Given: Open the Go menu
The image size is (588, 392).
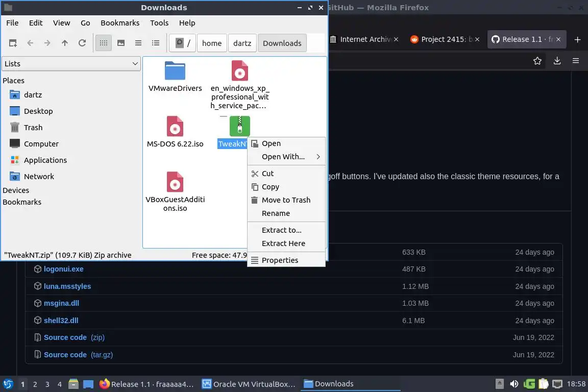Looking at the screenshot, I should [x=85, y=23].
